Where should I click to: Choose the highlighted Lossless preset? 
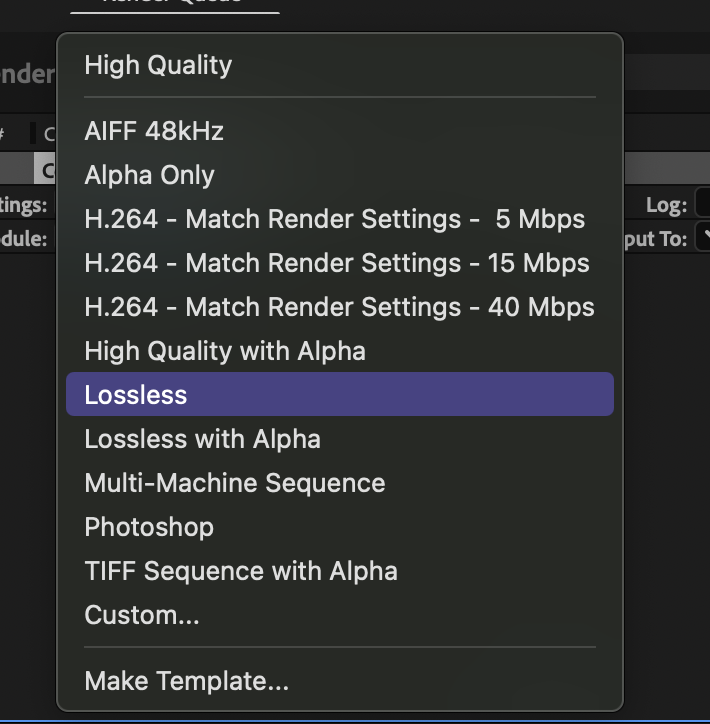(340, 394)
